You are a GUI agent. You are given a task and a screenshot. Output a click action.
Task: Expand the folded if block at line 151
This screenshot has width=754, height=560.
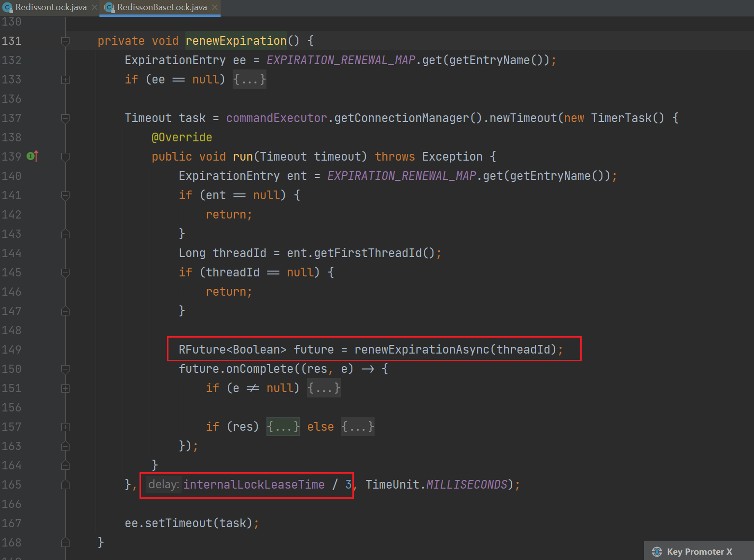pyautogui.click(x=66, y=388)
